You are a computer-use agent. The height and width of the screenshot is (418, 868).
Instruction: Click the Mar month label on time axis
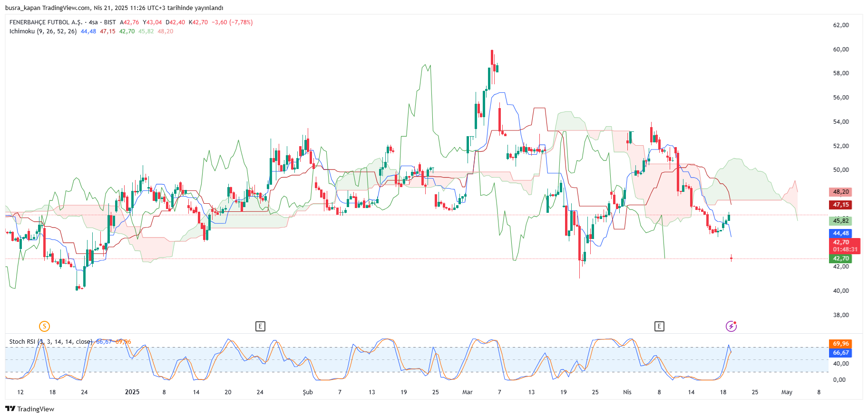click(x=468, y=392)
